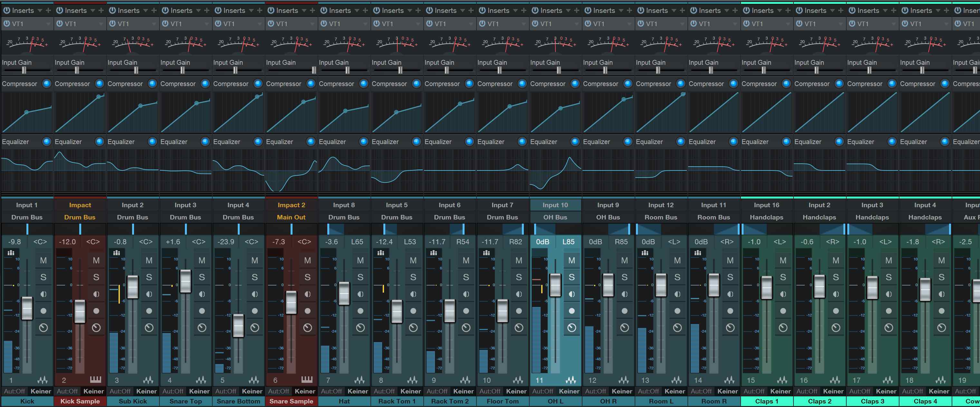980x407 pixels.
Task: Select the Snare Bottom channel name label
Action: tap(238, 401)
